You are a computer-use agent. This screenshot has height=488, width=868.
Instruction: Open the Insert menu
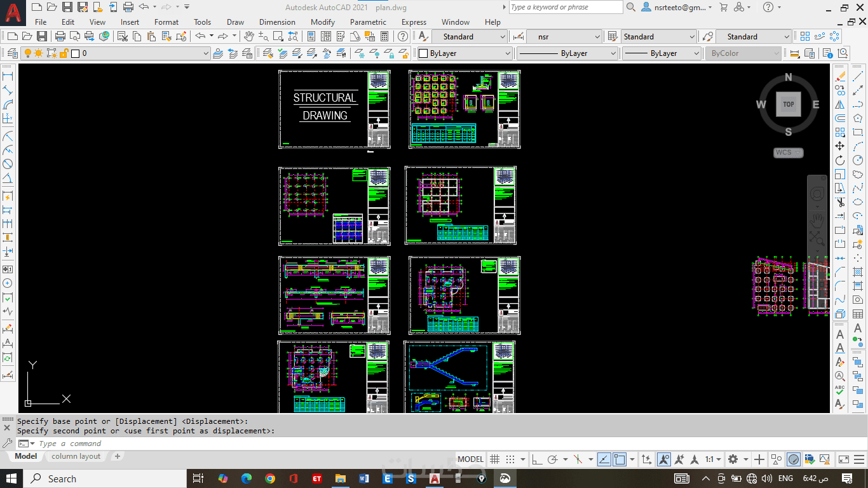130,22
